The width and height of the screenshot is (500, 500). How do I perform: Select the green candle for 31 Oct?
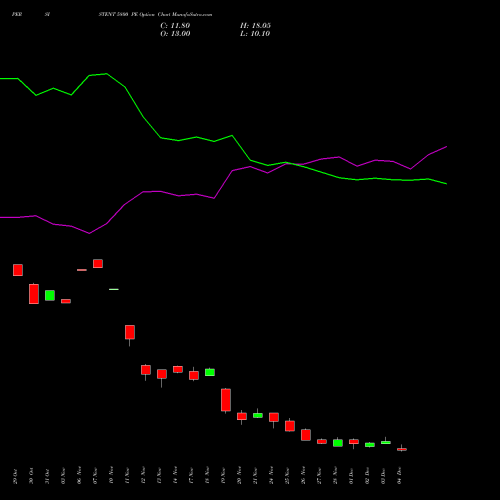coord(50,295)
